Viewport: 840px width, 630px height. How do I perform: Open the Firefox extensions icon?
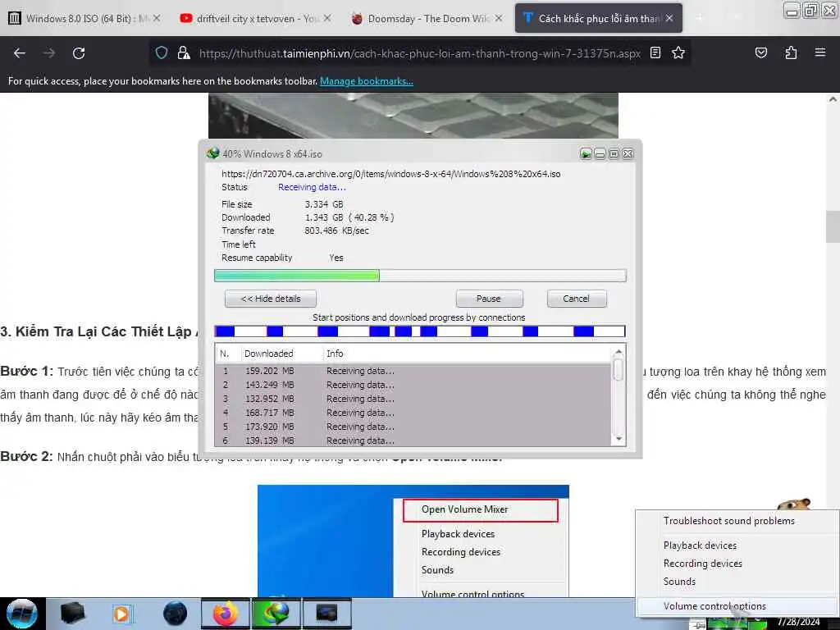pos(791,53)
